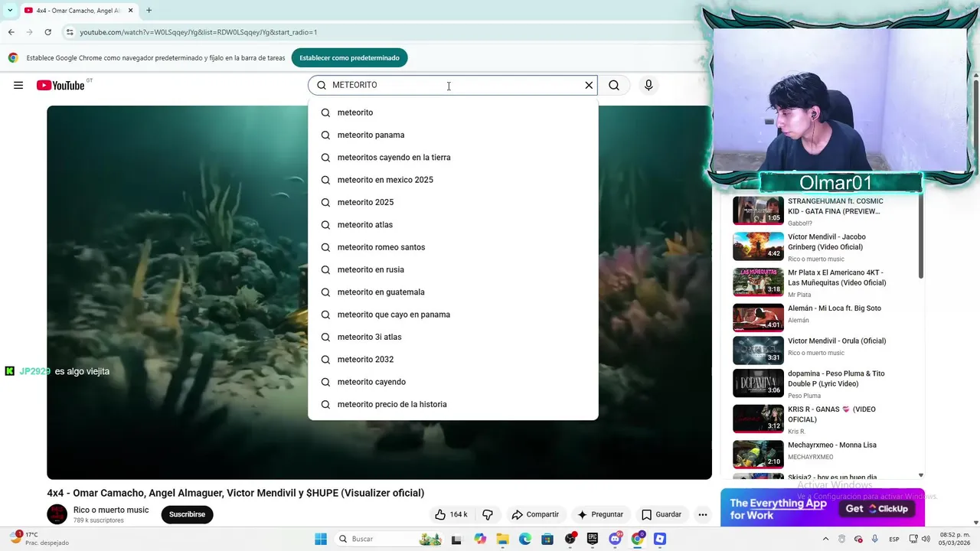Open a new Chrome tab
This screenshot has width=980, height=551.
[x=149, y=11]
